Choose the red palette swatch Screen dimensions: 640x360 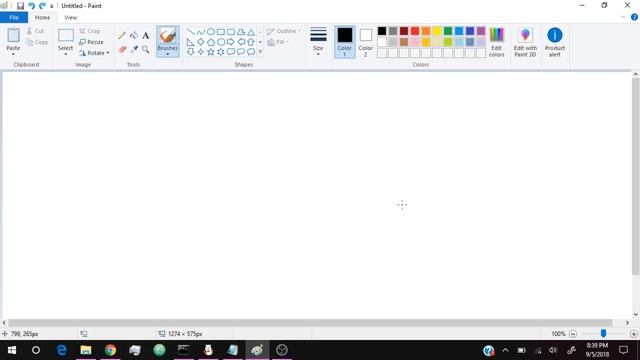(x=415, y=31)
